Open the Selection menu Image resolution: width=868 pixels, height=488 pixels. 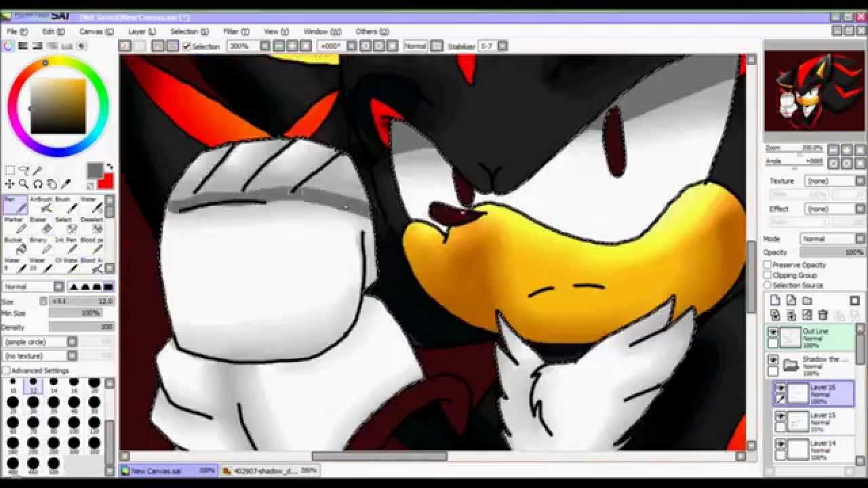tap(189, 31)
